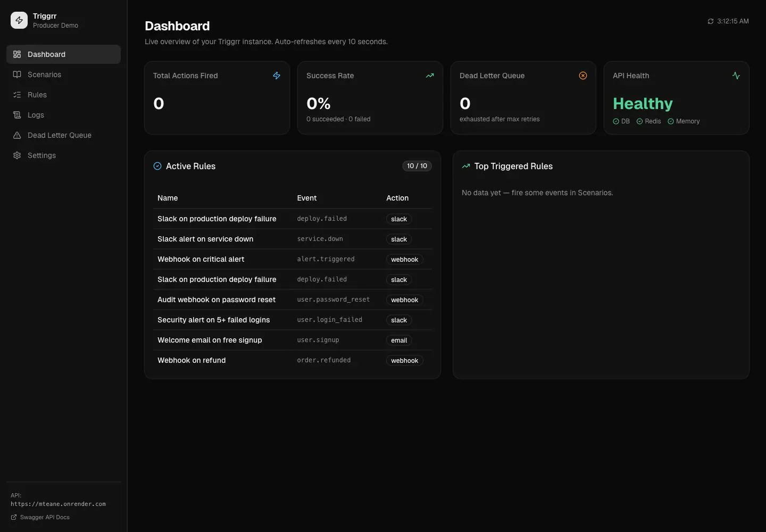This screenshot has height=532, width=766.
Task: Click the webhook badge in refund row
Action: [405, 361]
